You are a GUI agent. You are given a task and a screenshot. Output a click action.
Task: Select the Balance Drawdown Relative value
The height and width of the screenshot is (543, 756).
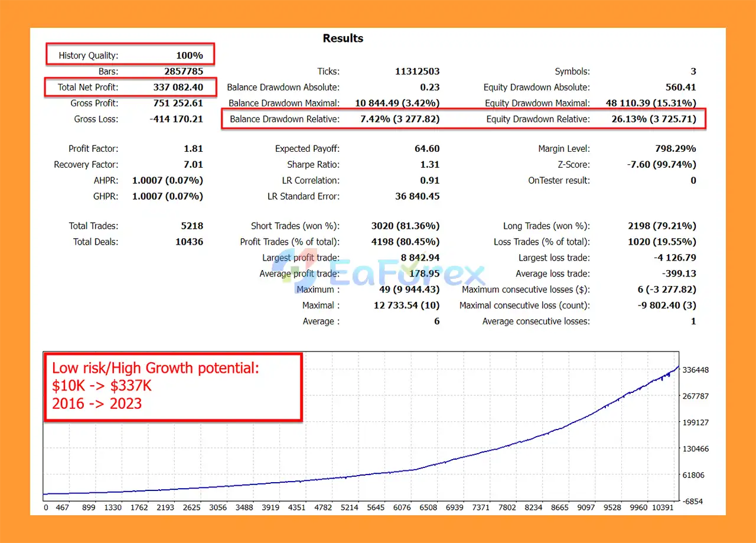click(x=400, y=119)
